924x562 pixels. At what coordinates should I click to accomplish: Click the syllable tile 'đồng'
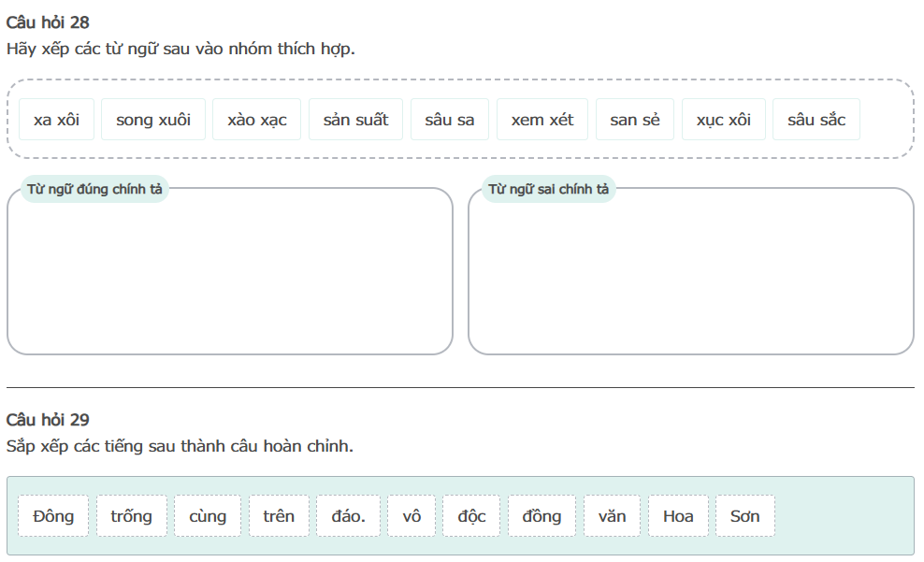pos(542,516)
